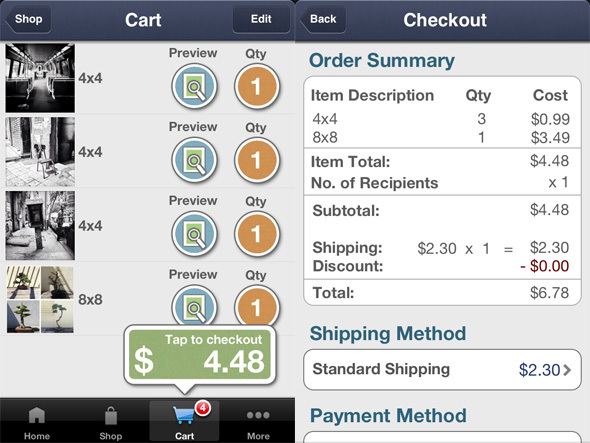This screenshot has width=590, height=443.
Task: Expand Standard Shipping method options
Action: point(442,370)
